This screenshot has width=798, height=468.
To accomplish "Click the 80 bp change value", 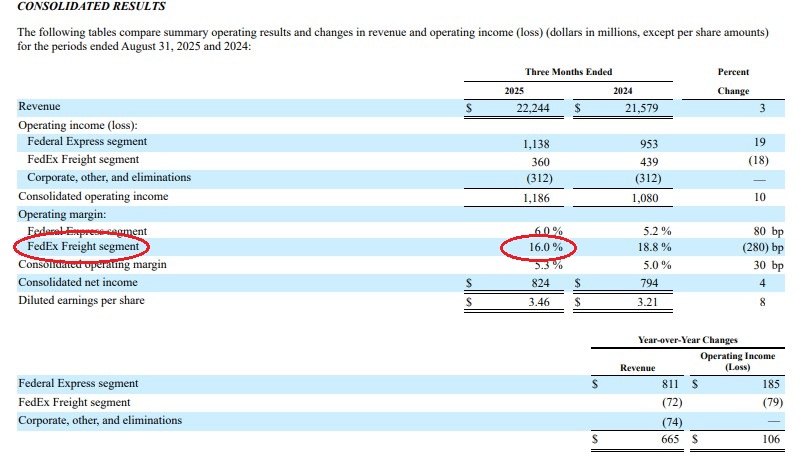I will coord(768,231).
